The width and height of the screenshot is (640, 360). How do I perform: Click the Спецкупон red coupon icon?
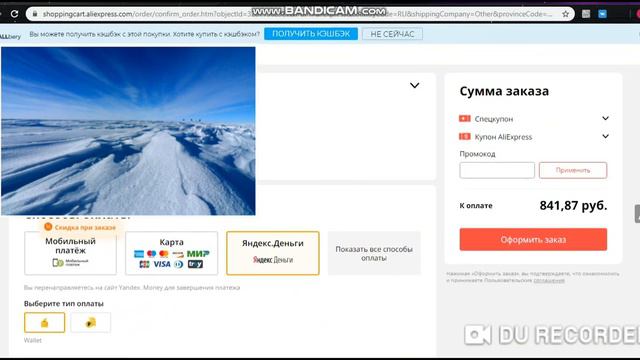coord(464,118)
